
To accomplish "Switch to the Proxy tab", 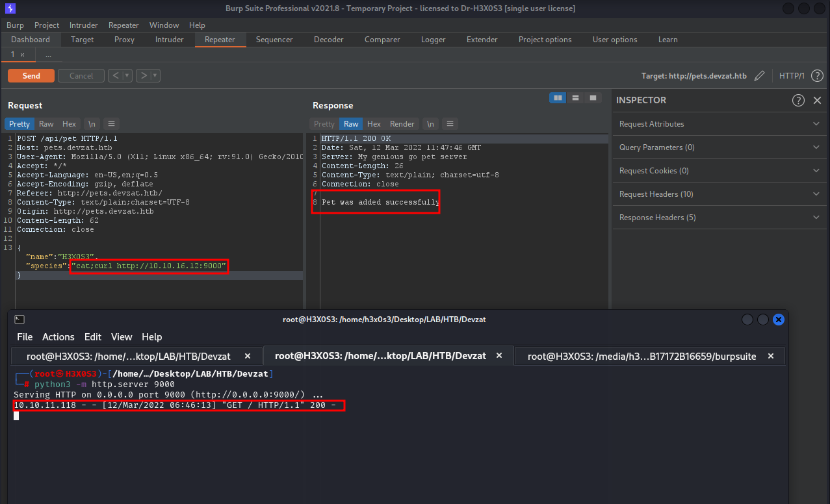I will 124,40.
